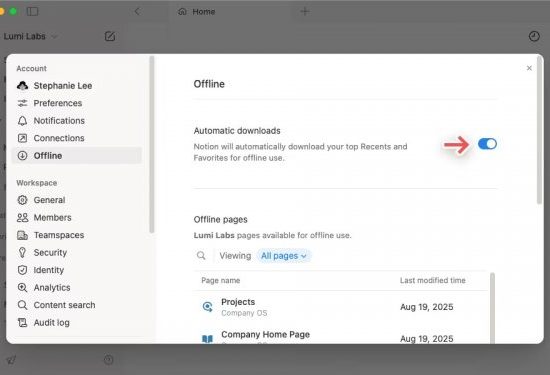Click the Connections arrow icon

pos(22,138)
